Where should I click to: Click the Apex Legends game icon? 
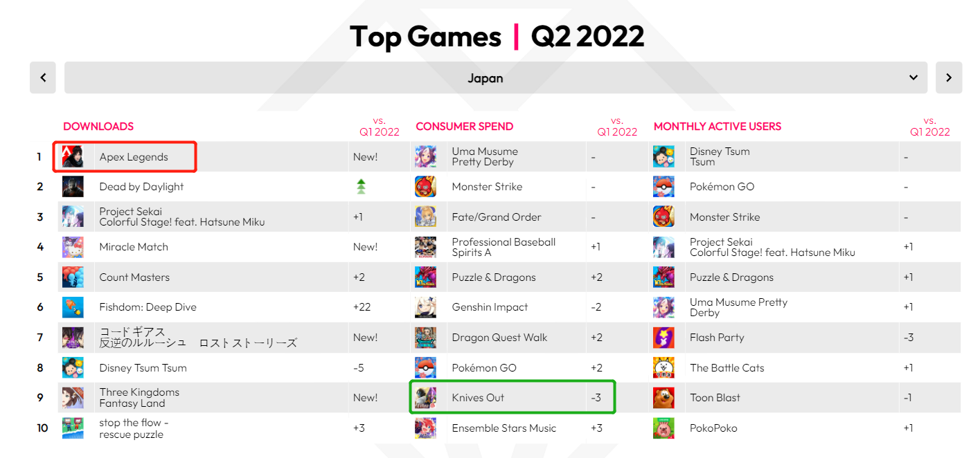pos(73,157)
